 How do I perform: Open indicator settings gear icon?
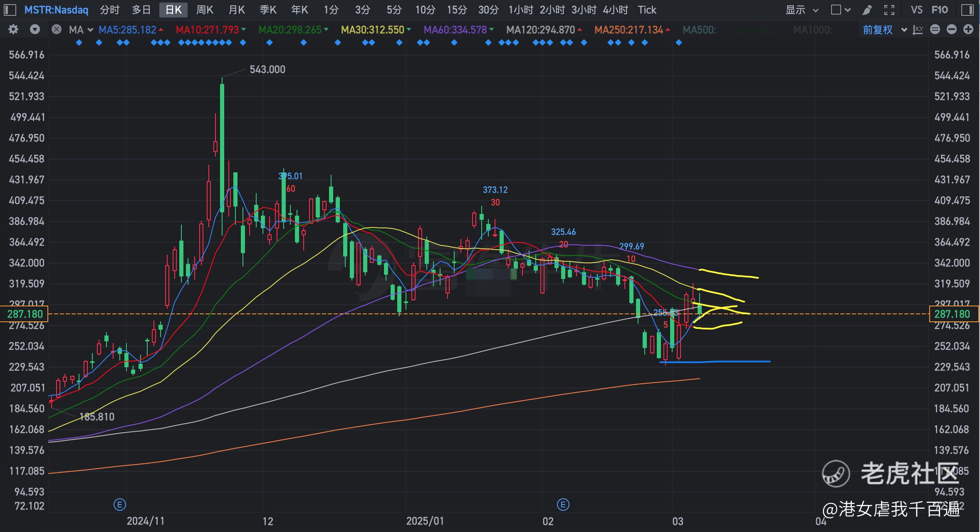(13, 30)
